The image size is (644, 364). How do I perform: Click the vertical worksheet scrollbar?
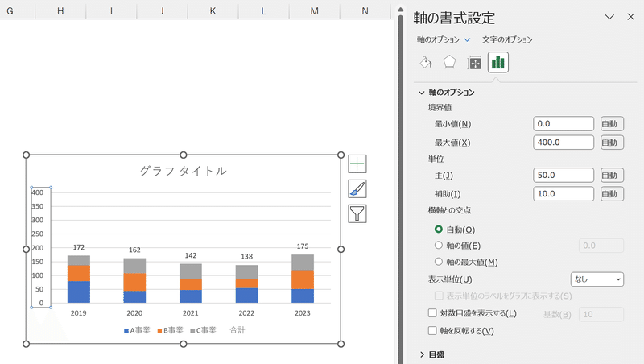point(400,189)
